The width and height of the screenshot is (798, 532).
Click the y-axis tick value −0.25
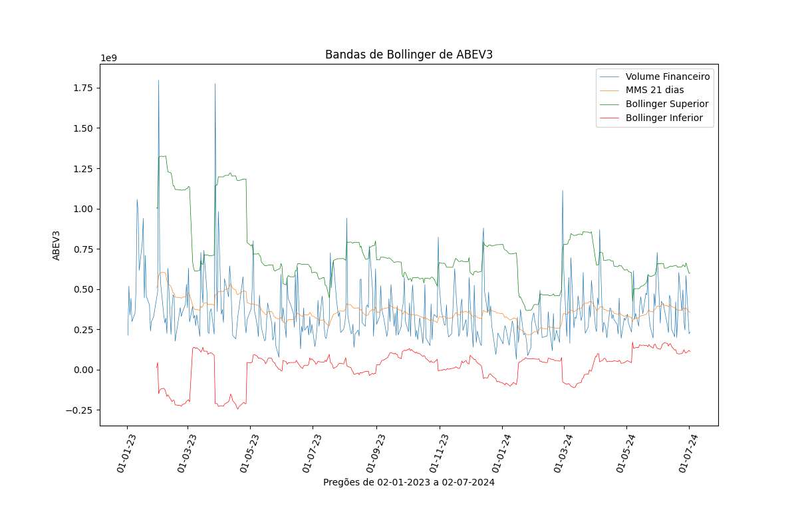click(80, 410)
